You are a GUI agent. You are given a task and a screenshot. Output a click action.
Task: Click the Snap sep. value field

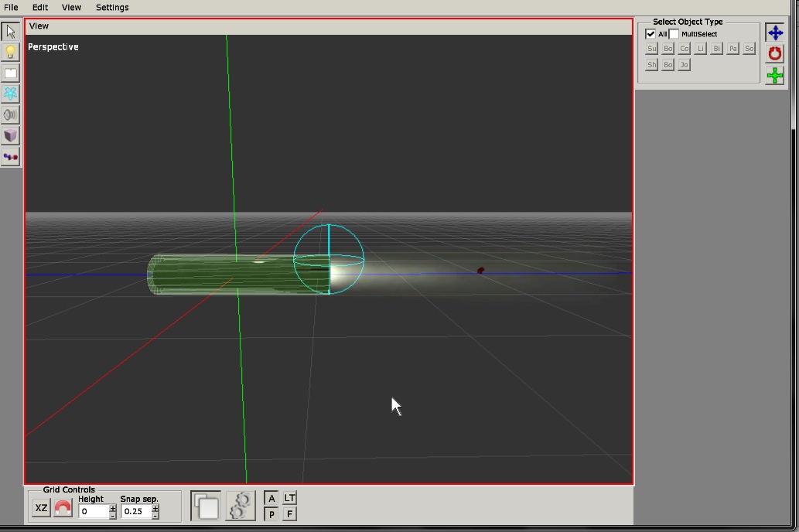click(135, 511)
